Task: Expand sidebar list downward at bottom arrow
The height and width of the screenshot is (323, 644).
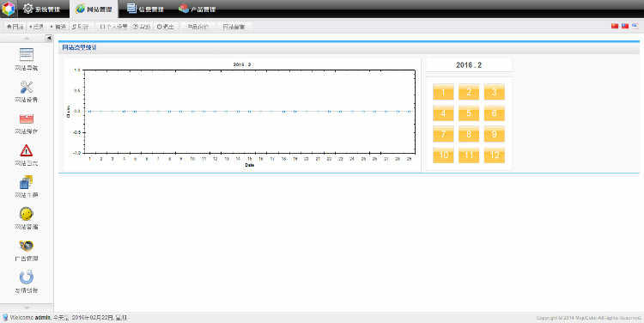Action: click(x=27, y=307)
